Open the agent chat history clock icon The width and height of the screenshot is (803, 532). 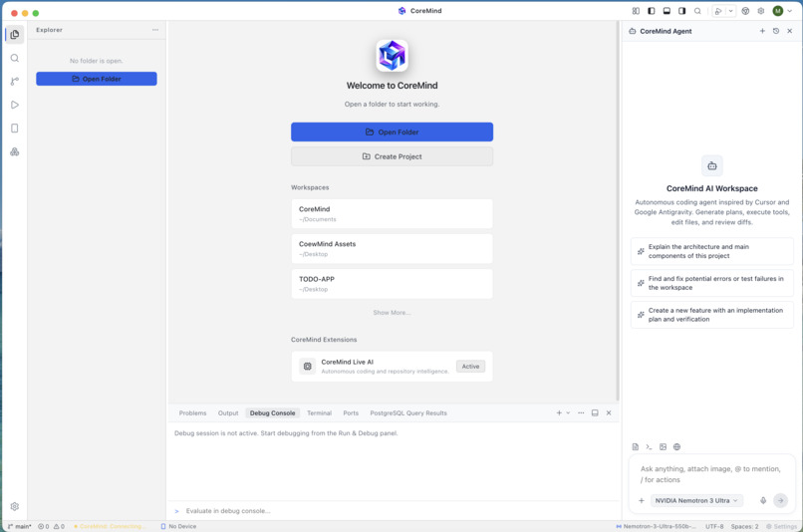(x=776, y=31)
